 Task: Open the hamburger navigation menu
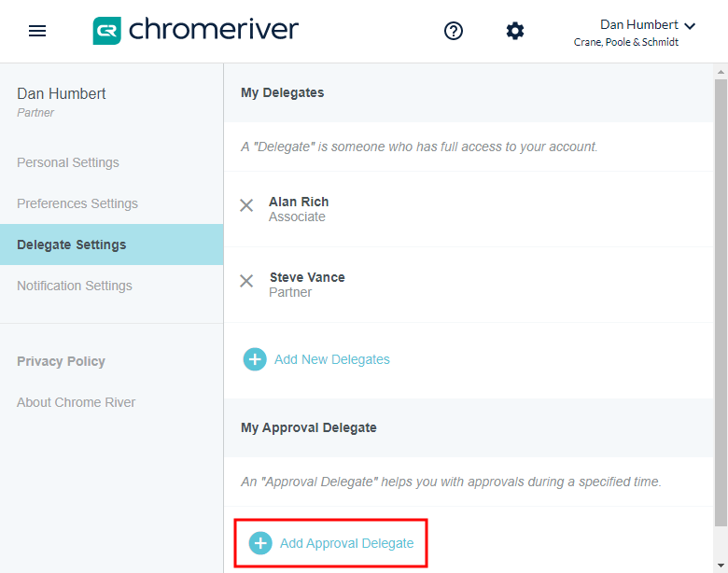click(x=37, y=31)
